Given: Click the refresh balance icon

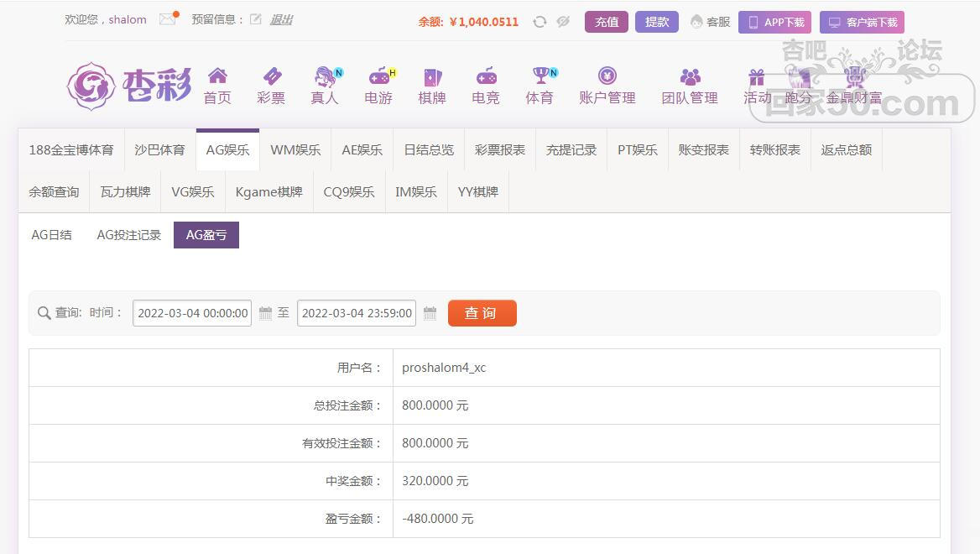Looking at the screenshot, I should point(540,22).
